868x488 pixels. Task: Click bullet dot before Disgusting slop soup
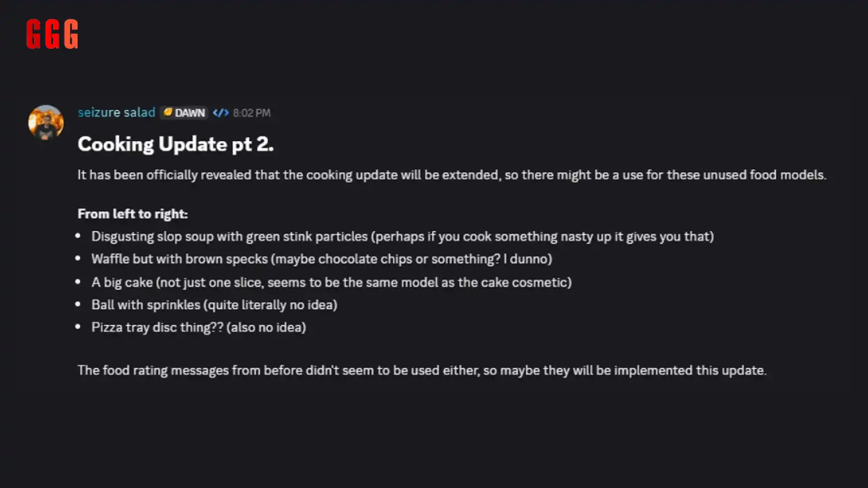[x=78, y=236]
